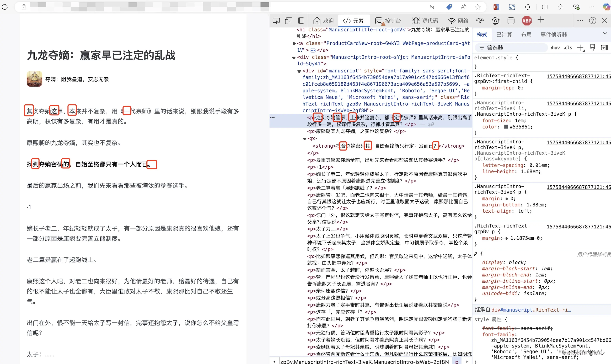This screenshot has height=364, width=611.
Task: Collapse the div#manuscript element
Action: tap(299, 71)
